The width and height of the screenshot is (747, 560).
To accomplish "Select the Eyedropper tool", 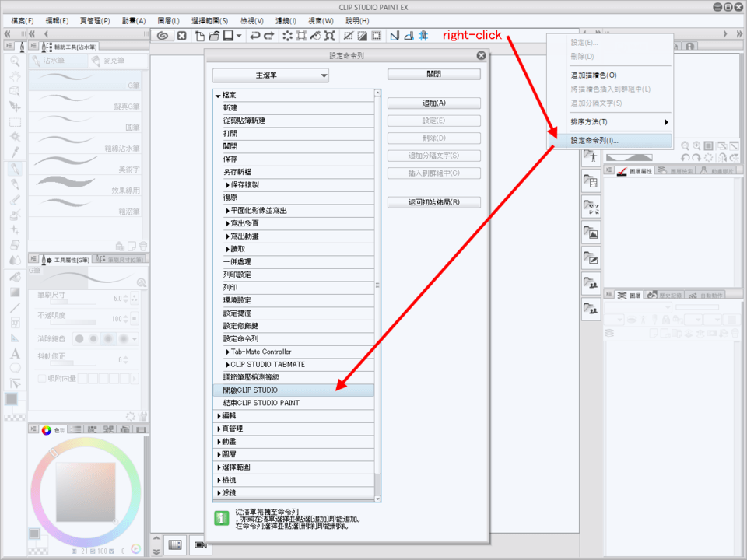I will coord(15,152).
